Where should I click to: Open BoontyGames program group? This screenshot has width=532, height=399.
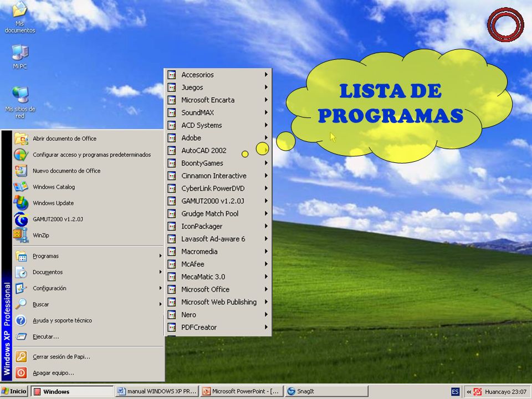pyautogui.click(x=218, y=163)
